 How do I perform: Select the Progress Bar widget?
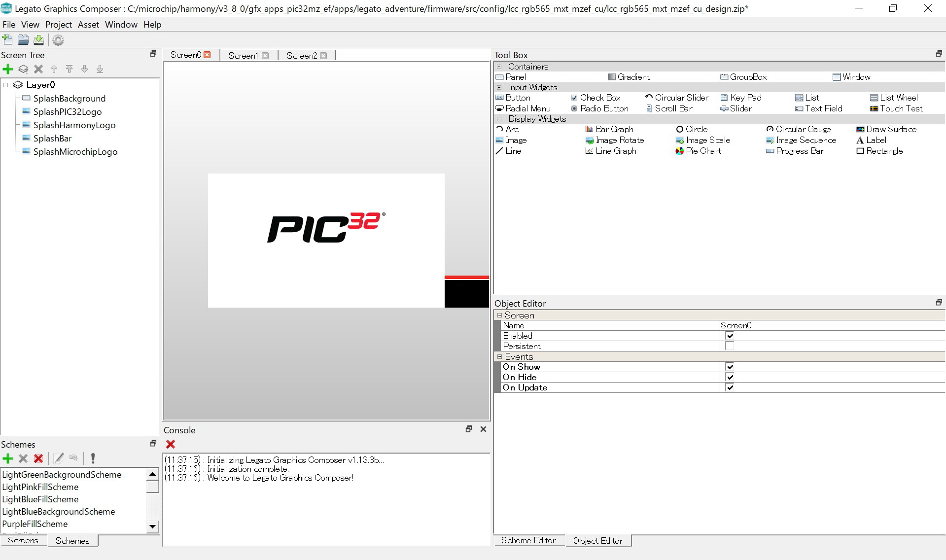point(795,151)
